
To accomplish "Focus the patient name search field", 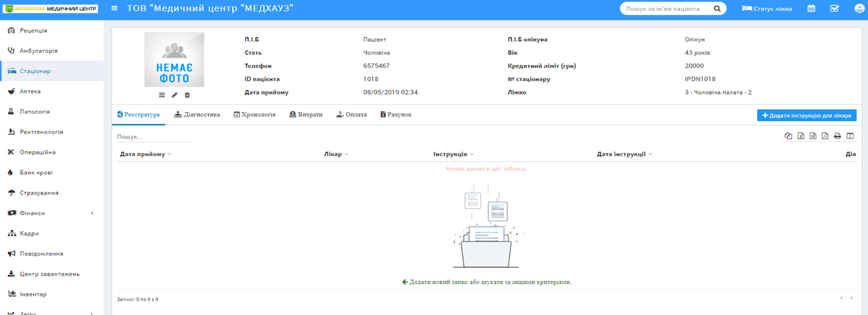I will tap(667, 8).
